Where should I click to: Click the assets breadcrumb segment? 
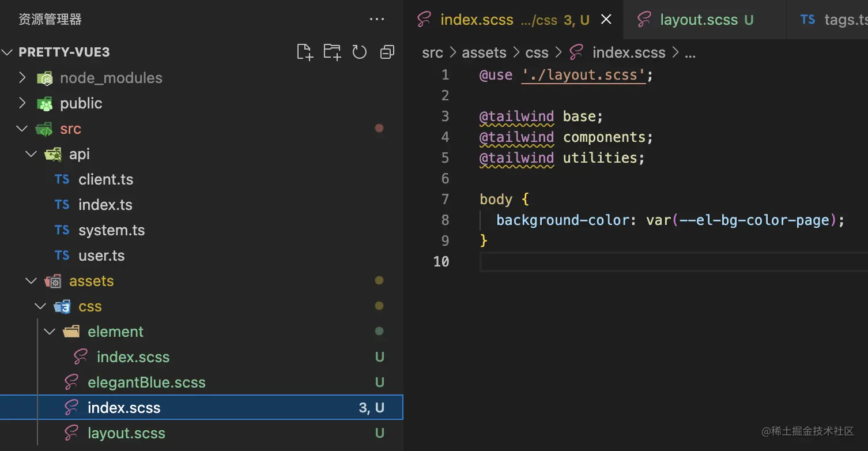(x=484, y=53)
